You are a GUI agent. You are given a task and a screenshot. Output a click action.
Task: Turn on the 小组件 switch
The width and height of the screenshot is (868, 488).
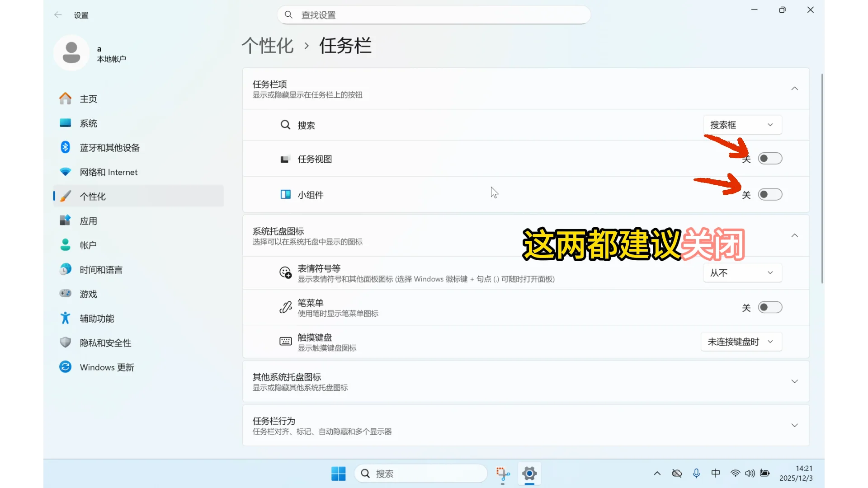coord(770,194)
